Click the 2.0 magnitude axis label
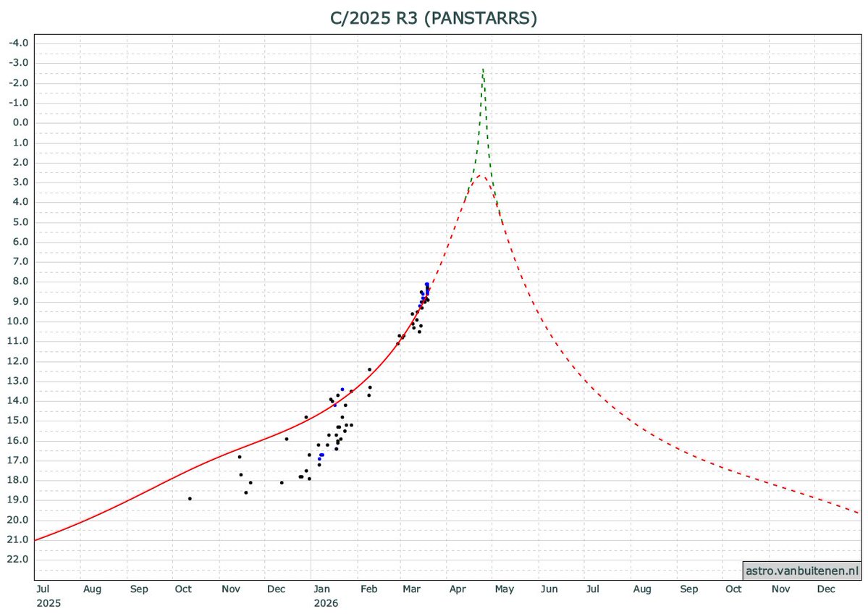The image size is (868, 614). [x=20, y=162]
